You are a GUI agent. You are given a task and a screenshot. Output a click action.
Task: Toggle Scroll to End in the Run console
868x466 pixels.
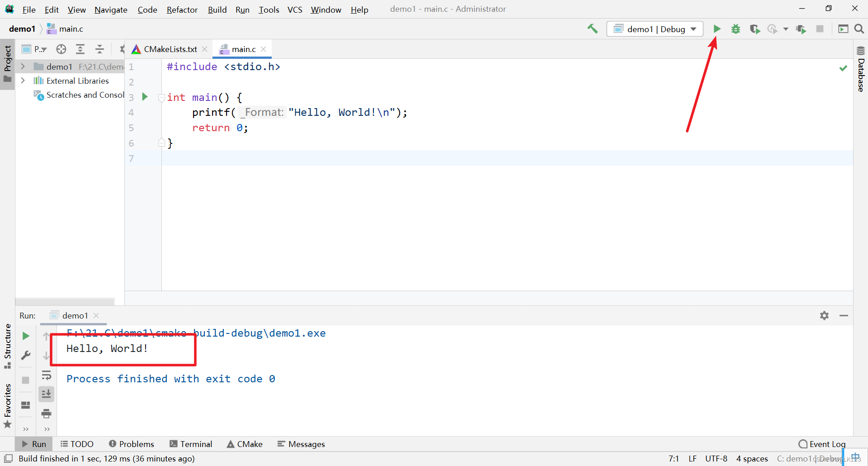tap(46, 394)
